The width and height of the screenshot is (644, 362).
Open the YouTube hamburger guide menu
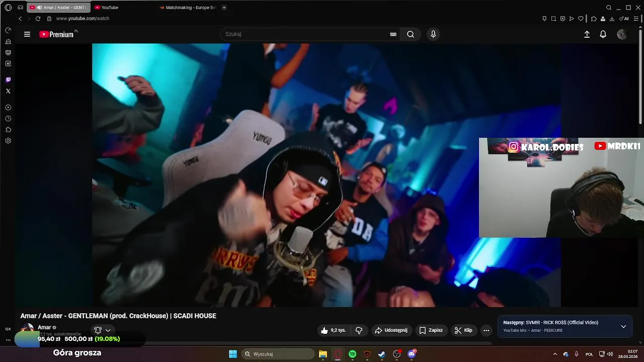[27, 34]
